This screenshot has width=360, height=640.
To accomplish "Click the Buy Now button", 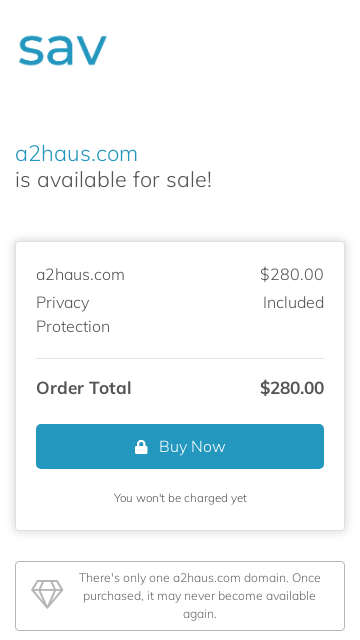I will click(180, 447).
